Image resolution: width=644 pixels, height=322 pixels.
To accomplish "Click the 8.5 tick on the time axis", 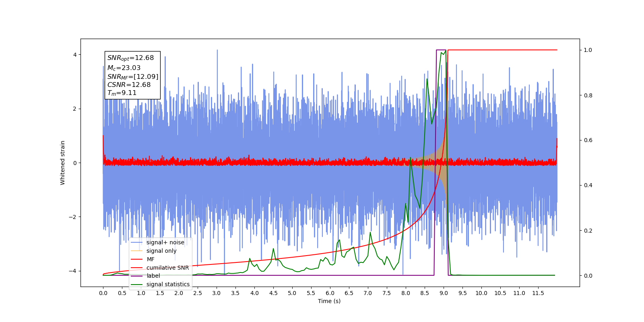I will (425, 293).
